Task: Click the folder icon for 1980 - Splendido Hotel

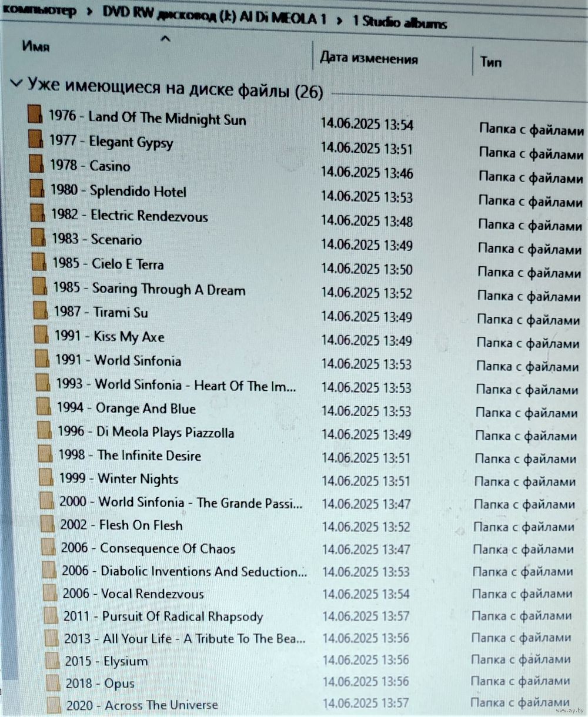Action: pyautogui.click(x=37, y=189)
